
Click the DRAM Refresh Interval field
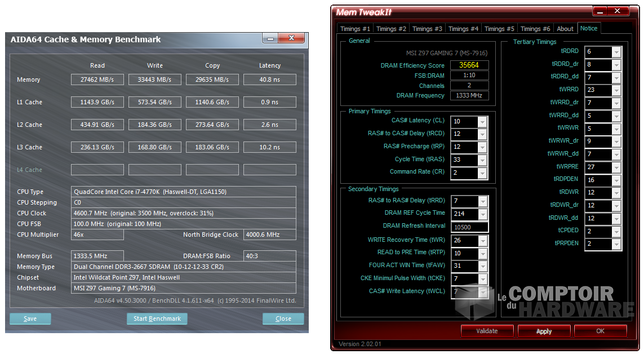(469, 227)
